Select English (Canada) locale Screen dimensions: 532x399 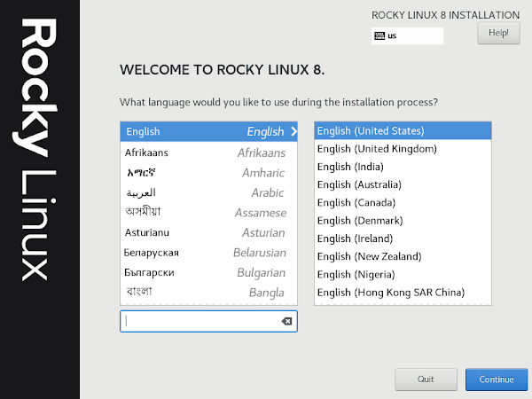(403, 202)
